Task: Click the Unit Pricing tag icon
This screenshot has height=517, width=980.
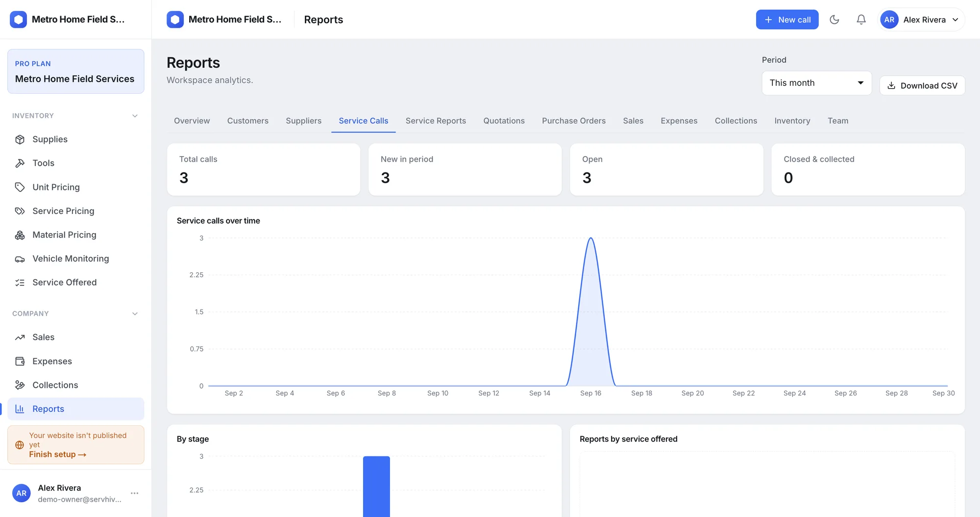Action: tap(20, 187)
